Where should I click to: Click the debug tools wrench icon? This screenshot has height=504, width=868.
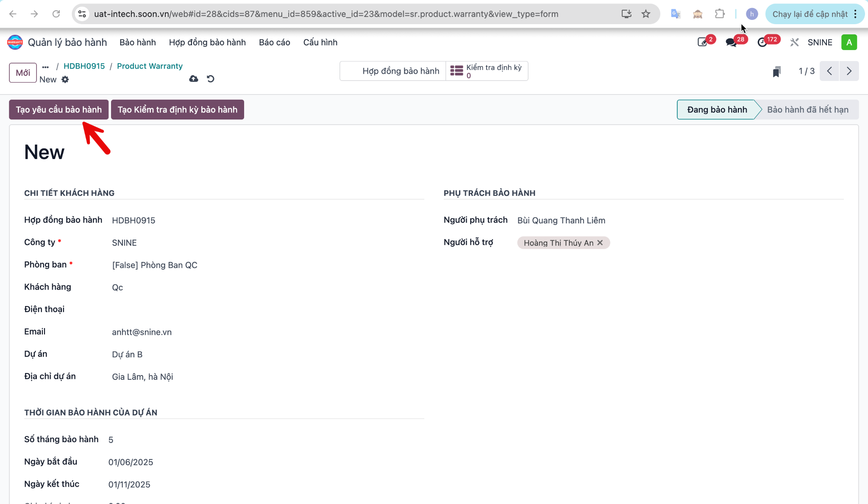(x=794, y=42)
